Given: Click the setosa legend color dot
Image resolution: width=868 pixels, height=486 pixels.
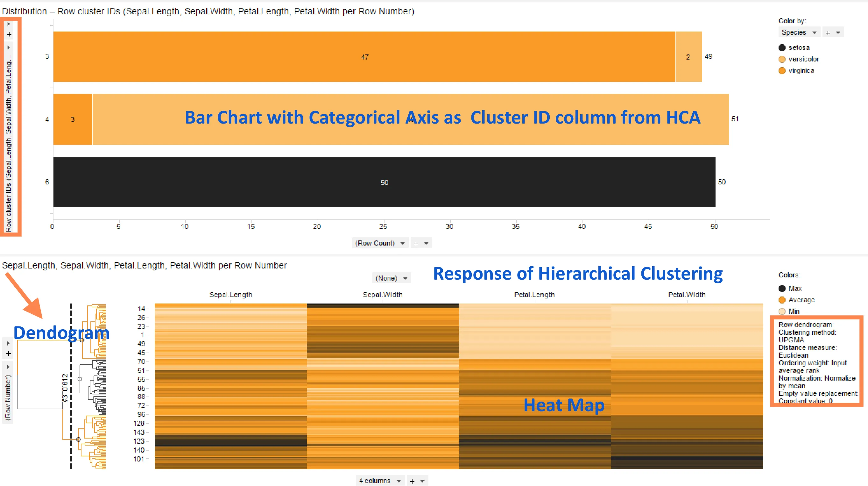Looking at the screenshot, I should (782, 48).
